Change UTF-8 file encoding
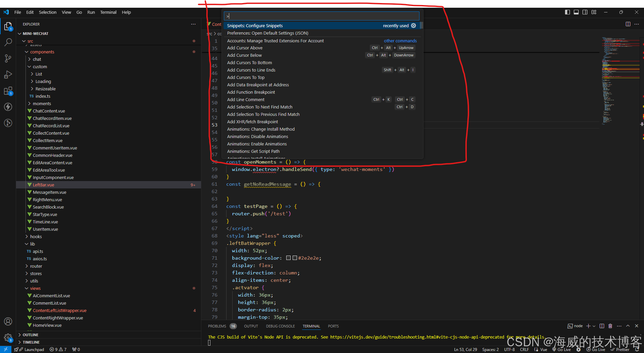This screenshot has width=644, height=353. tap(509, 349)
